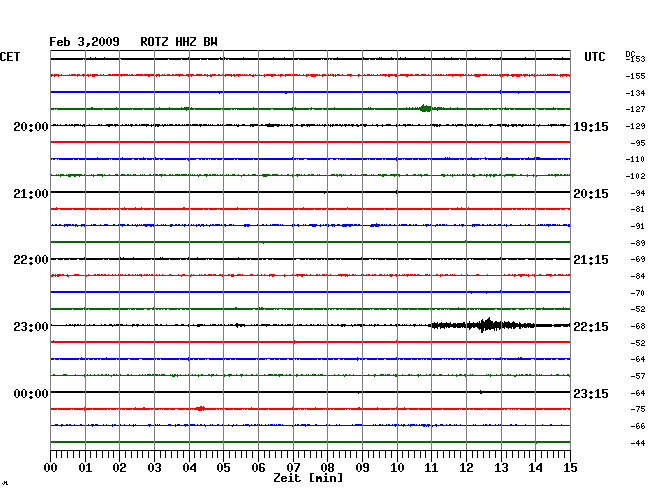This screenshot has height=494, width=650.
Task: Click the DC offset value '-84'
Action: coord(638,276)
